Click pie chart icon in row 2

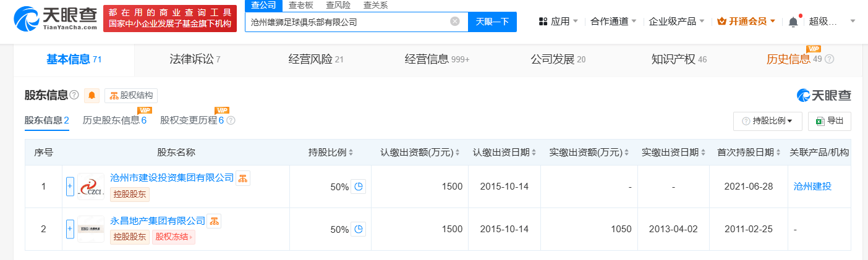(358, 229)
